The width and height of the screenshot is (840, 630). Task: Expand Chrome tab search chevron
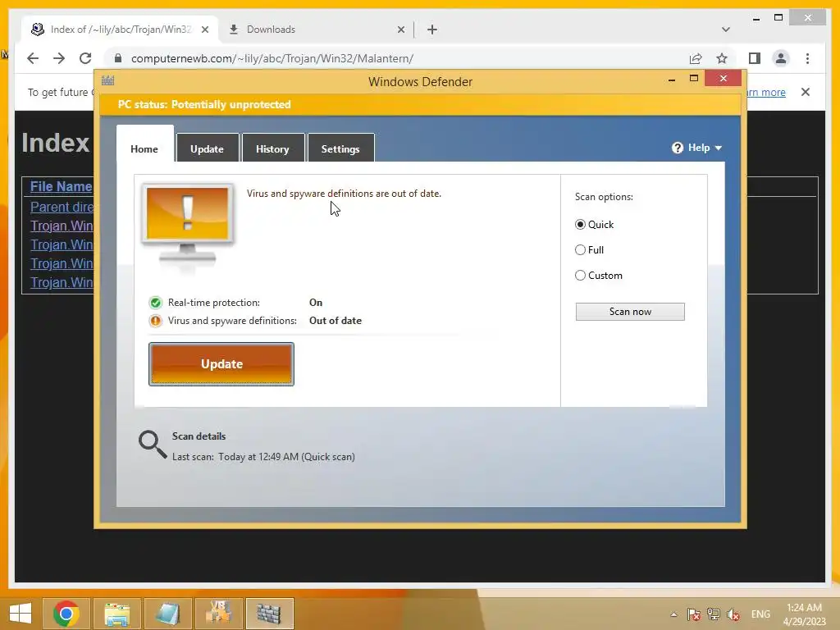coord(726,30)
